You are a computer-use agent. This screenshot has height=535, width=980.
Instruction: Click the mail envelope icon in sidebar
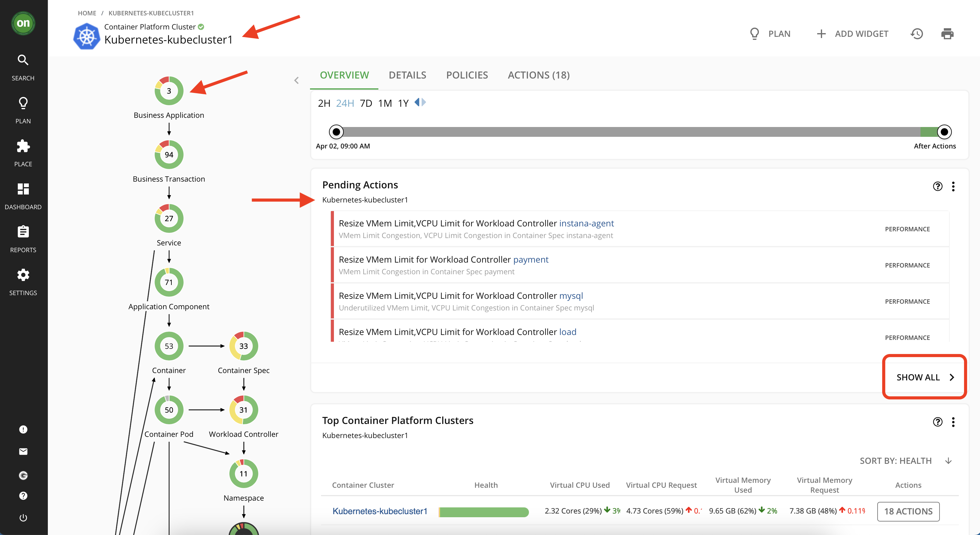pos(23,452)
